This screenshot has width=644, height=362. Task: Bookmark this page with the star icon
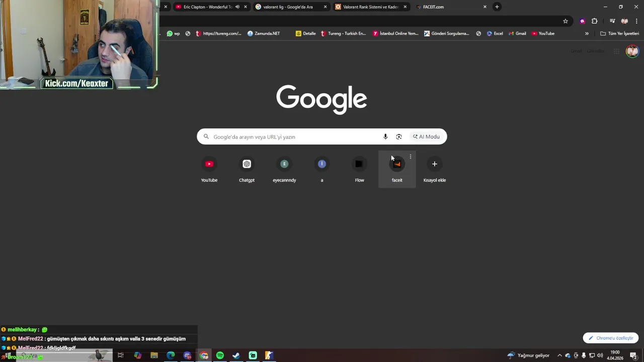tap(566, 21)
